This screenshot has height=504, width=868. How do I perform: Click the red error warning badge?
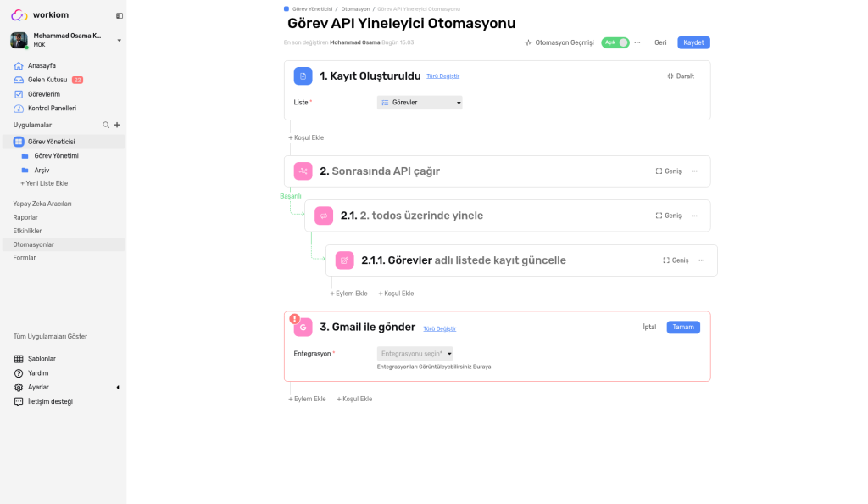pyautogui.click(x=294, y=318)
